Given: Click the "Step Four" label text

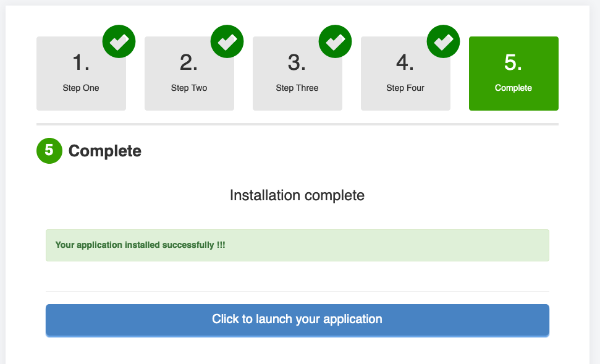Looking at the screenshot, I should 405,88.
